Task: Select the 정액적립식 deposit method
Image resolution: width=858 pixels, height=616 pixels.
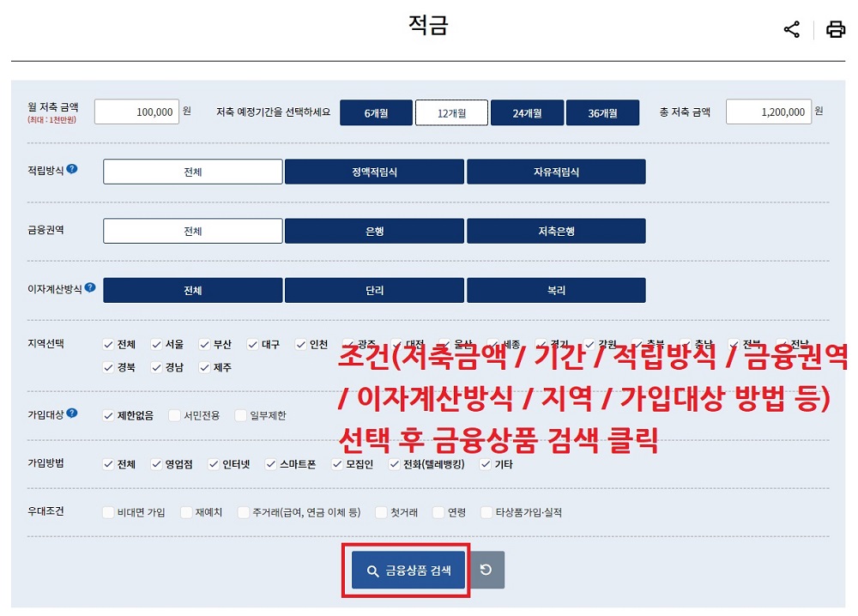Action: point(374,171)
